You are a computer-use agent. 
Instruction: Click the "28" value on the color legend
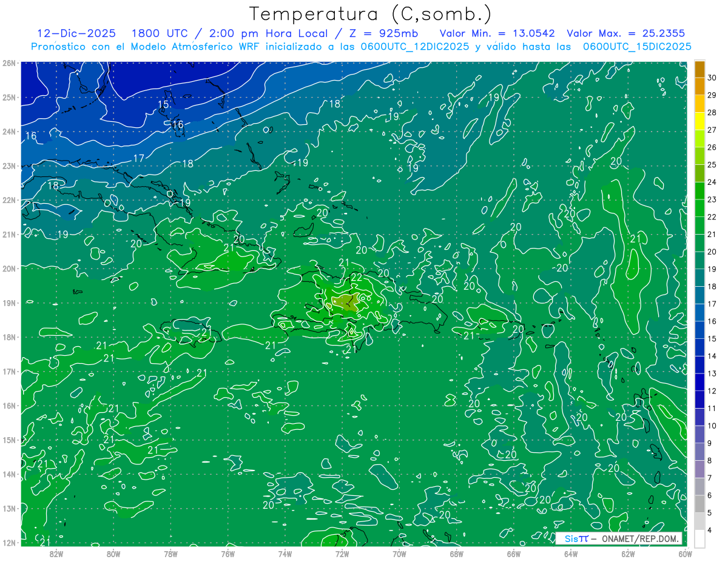tap(712, 112)
